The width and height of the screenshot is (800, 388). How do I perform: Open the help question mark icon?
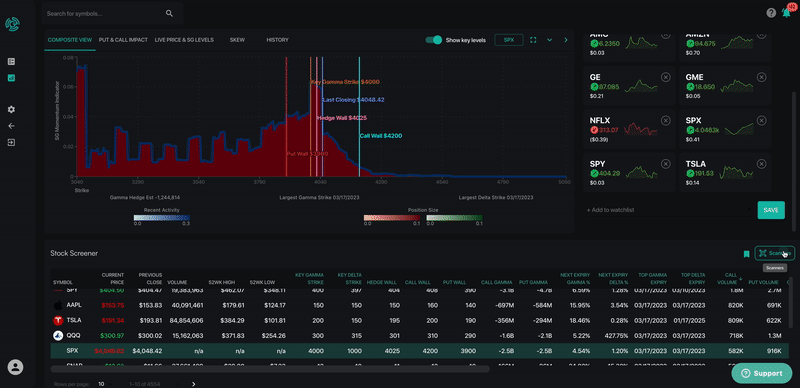pos(771,13)
